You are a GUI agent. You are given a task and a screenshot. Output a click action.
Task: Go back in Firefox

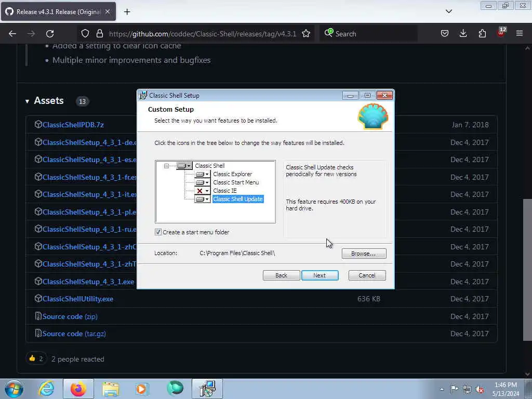coord(12,34)
